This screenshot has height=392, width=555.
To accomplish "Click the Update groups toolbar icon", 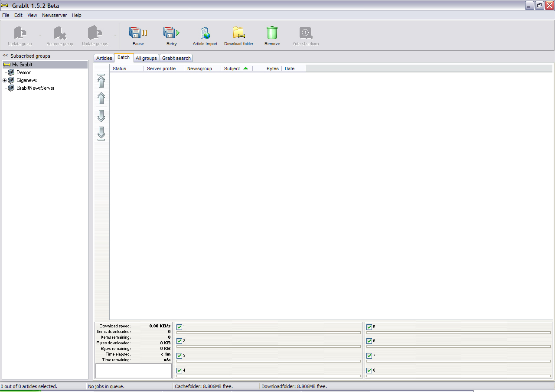I will (x=95, y=33).
